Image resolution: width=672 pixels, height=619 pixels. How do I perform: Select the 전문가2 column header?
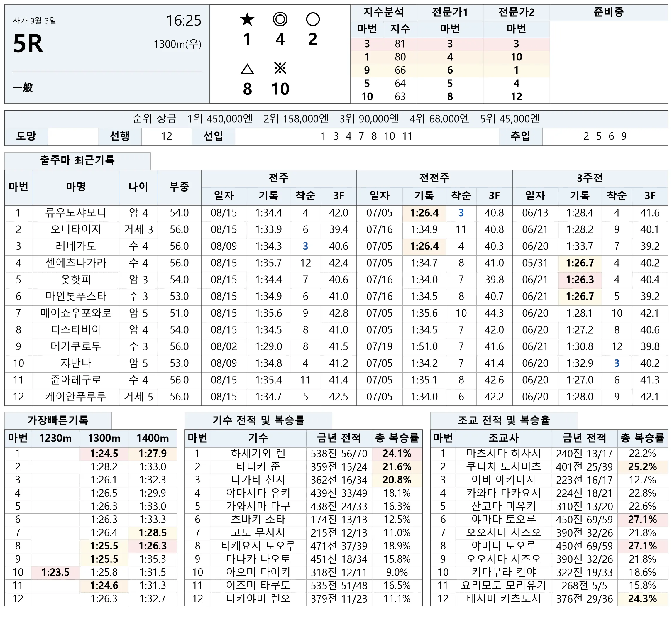coord(516,13)
